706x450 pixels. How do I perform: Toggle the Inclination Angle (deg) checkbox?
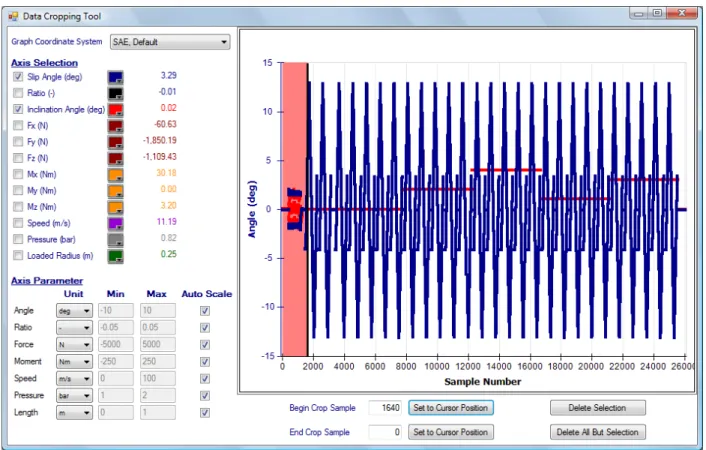click(18, 109)
